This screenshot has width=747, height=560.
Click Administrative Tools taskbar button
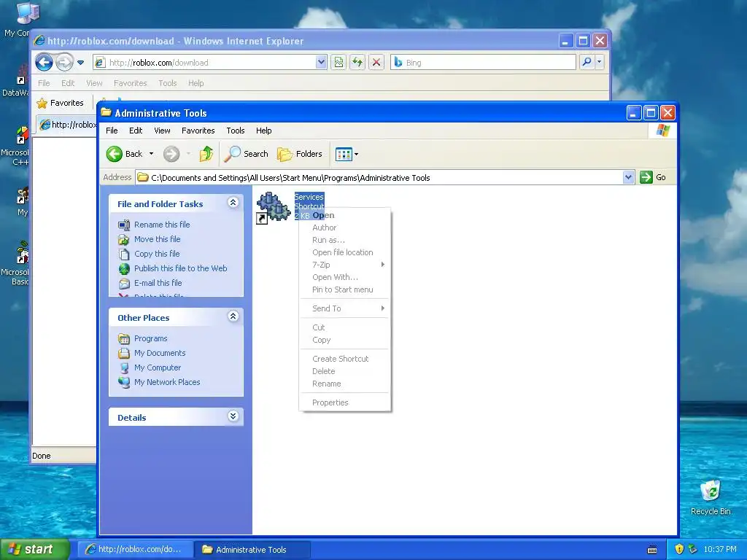252,550
